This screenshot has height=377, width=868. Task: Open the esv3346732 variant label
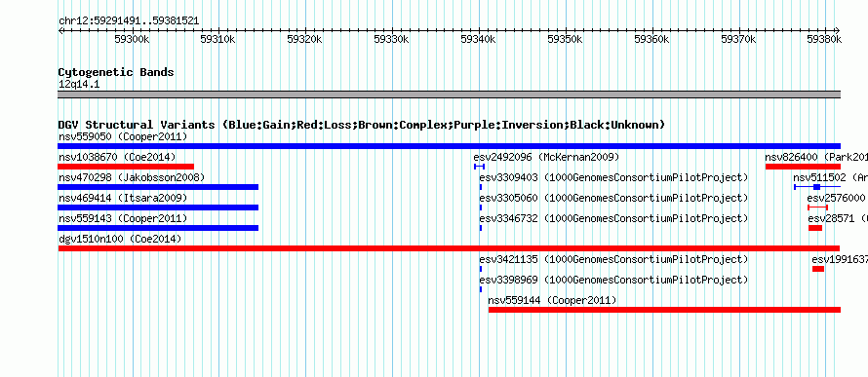click(613, 218)
